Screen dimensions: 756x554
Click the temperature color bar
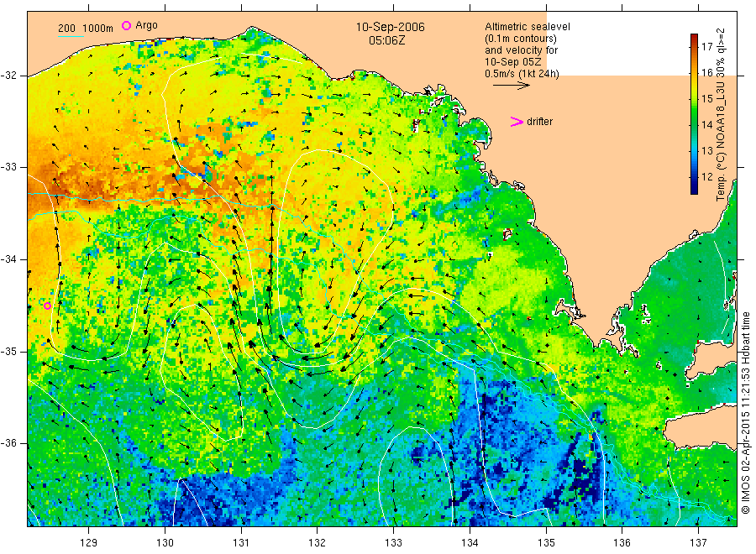pos(694,114)
